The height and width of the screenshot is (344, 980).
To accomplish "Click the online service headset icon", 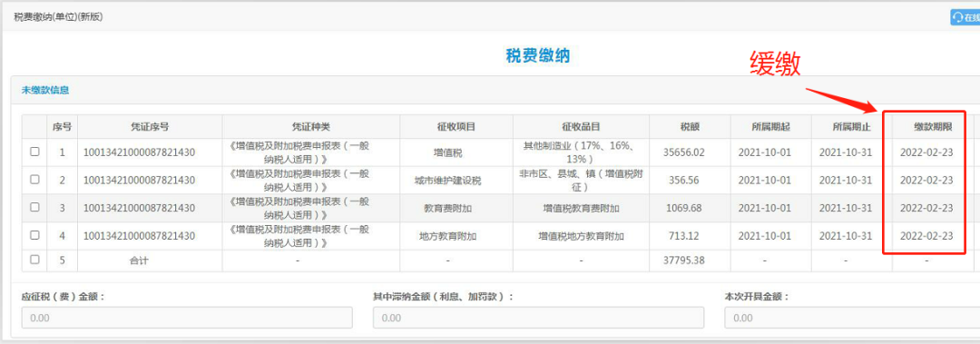I will 957,17.
